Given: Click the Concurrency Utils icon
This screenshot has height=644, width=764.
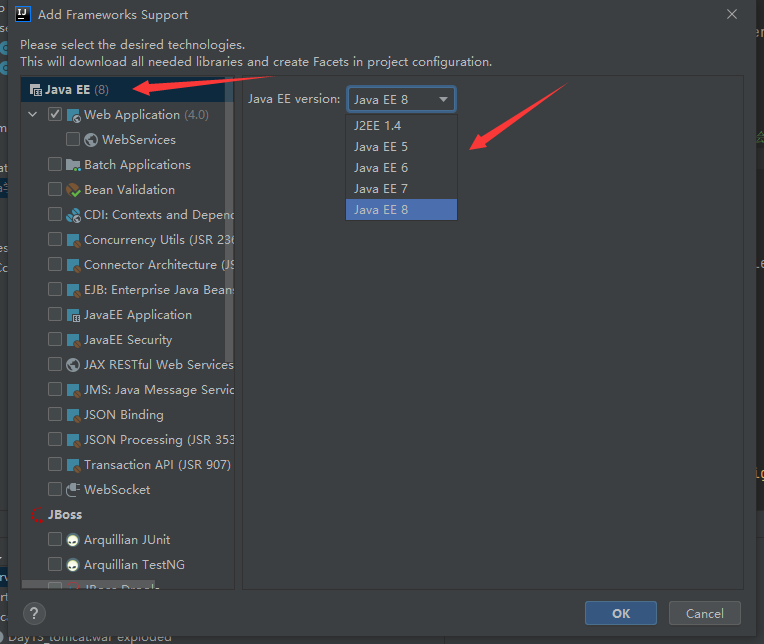Looking at the screenshot, I should [73, 240].
